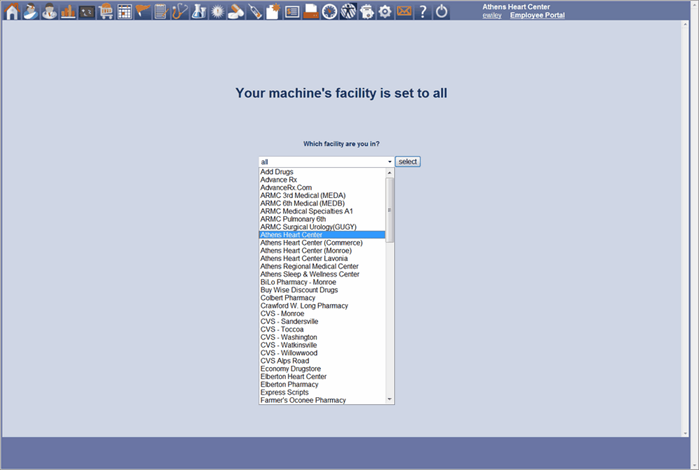
Task: Open the lab flask icon
Action: point(199,11)
